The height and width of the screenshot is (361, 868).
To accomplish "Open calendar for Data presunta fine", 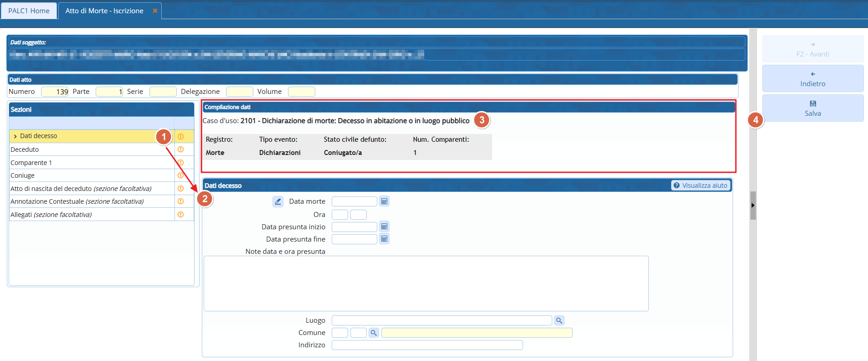I will [x=384, y=239].
